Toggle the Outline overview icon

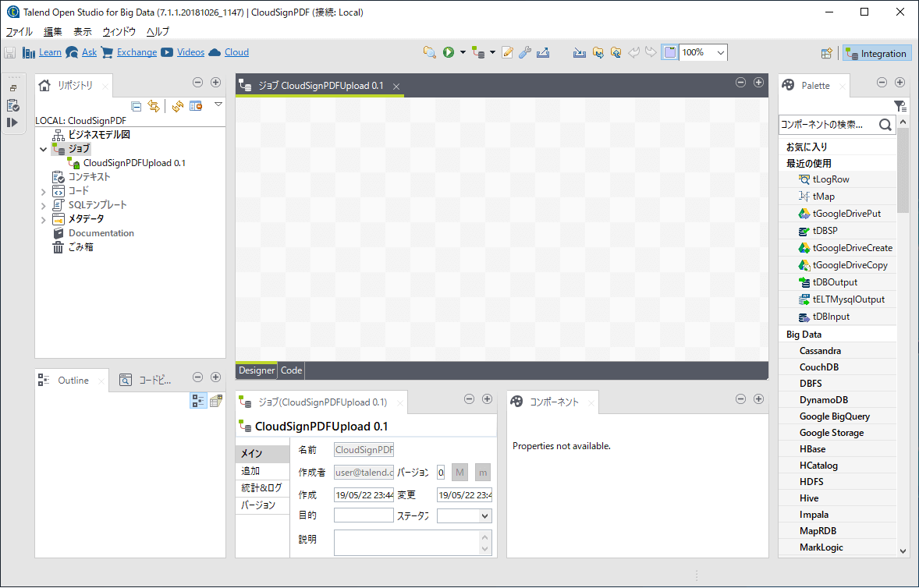pyautogui.click(x=216, y=401)
